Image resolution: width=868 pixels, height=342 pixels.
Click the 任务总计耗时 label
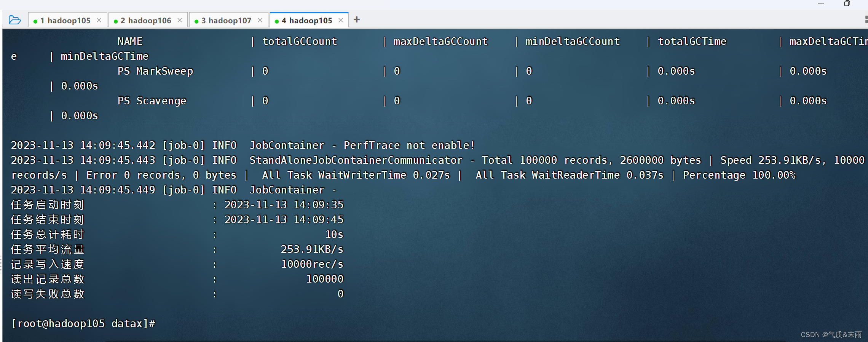coord(48,234)
